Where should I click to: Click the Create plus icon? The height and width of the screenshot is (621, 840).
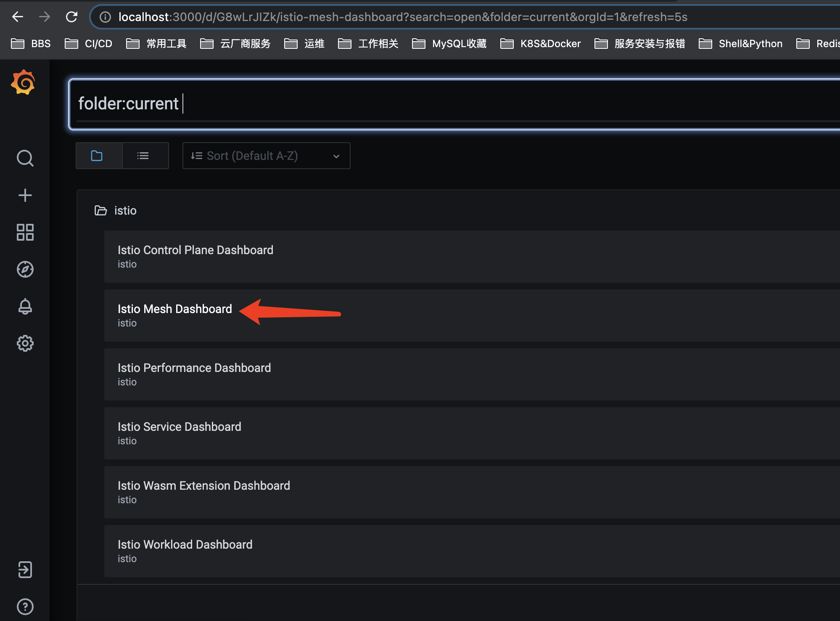coord(25,195)
